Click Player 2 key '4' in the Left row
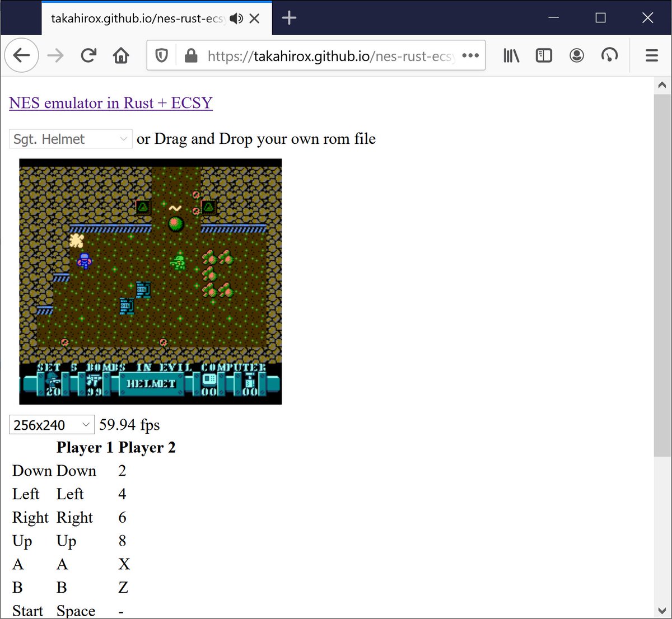This screenshot has height=619, width=672. tap(122, 494)
